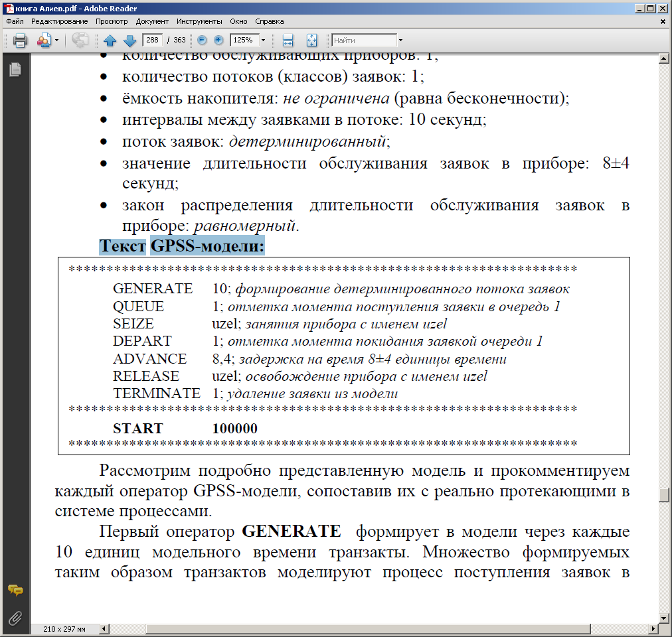
Task: Close the document with the menu-bar X button
Action: (663, 21)
